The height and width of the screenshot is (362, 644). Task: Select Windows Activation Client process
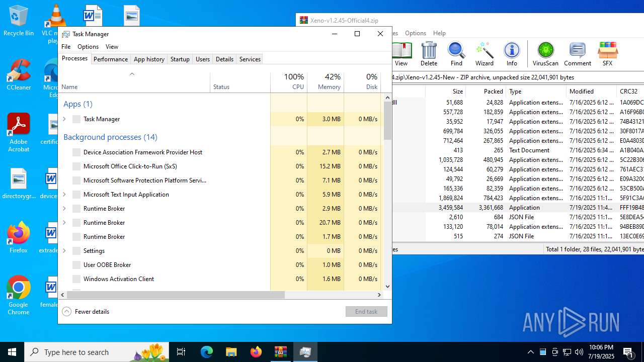(x=220, y=279)
